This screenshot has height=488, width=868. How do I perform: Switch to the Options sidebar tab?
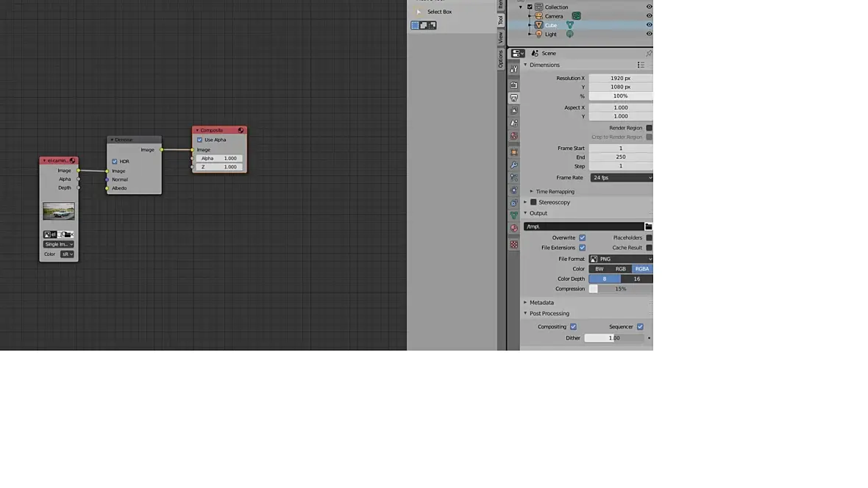point(500,59)
